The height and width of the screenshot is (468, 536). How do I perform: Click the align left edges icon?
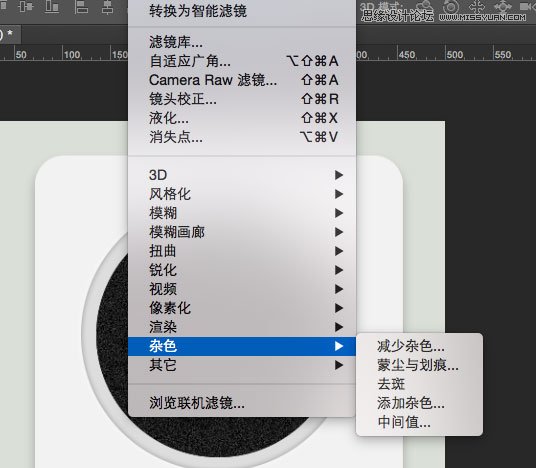[81, 7]
